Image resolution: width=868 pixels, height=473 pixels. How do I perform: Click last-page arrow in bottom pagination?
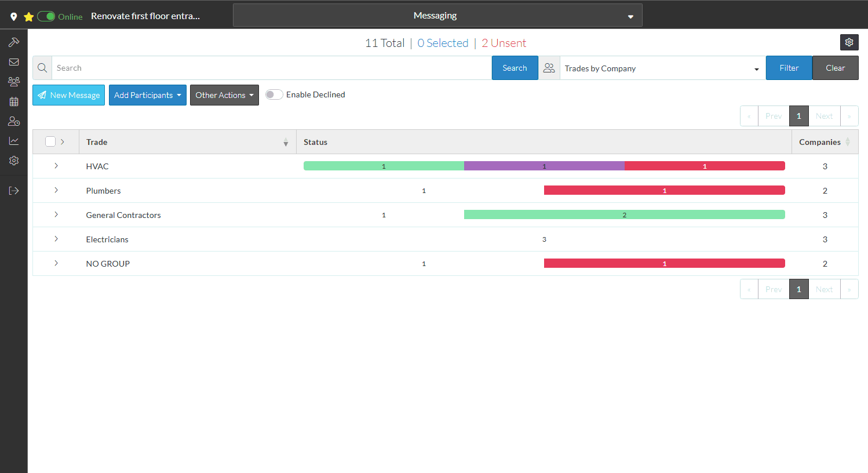pos(849,289)
